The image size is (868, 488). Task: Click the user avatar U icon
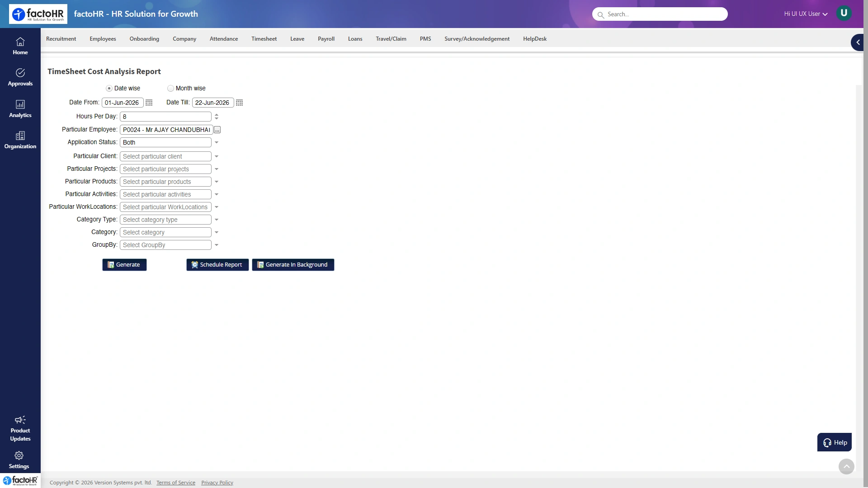844,13
